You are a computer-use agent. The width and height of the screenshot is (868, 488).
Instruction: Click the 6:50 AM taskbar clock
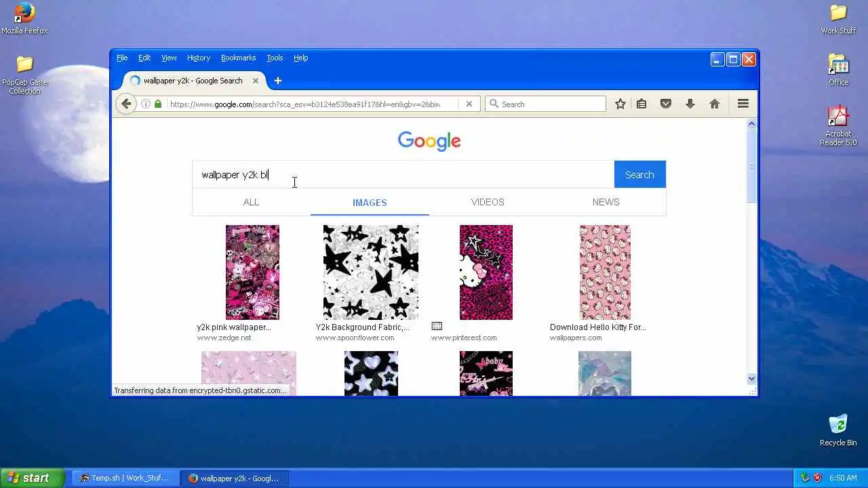click(x=844, y=478)
